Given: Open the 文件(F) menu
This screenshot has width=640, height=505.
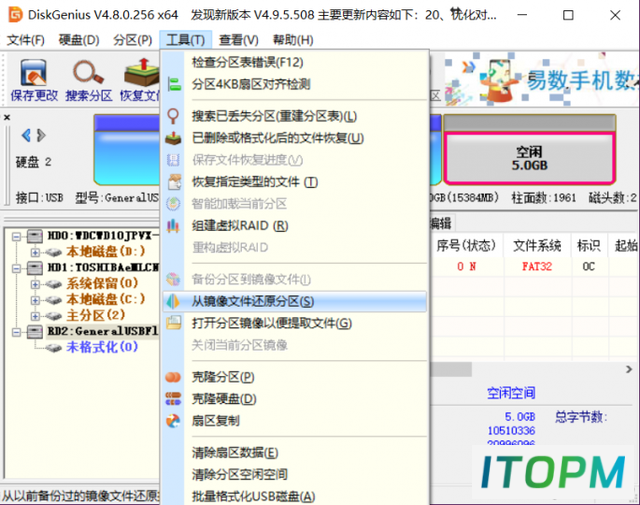Looking at the screenshot, I should click(26, 40).
